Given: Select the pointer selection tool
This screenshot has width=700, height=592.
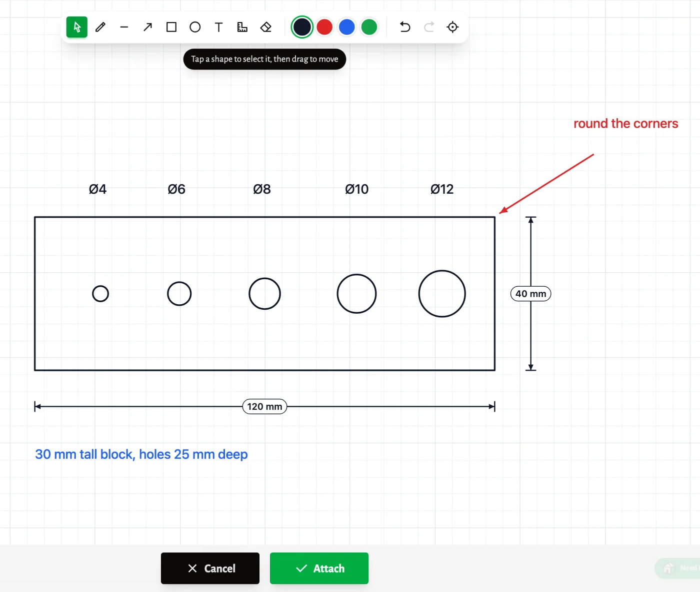Looking at the screenshot, I should coord(77,27).
